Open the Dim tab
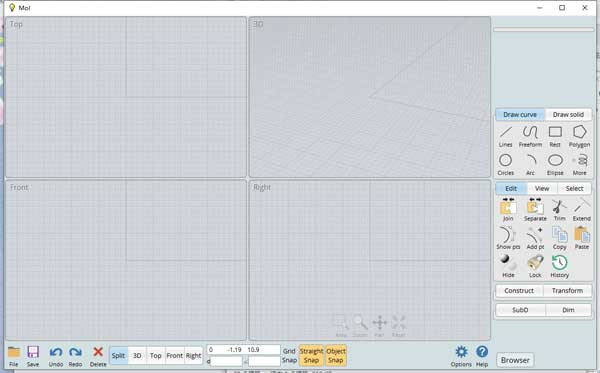The height and width of the screenshot is (373, 600). tap(568, 310)
